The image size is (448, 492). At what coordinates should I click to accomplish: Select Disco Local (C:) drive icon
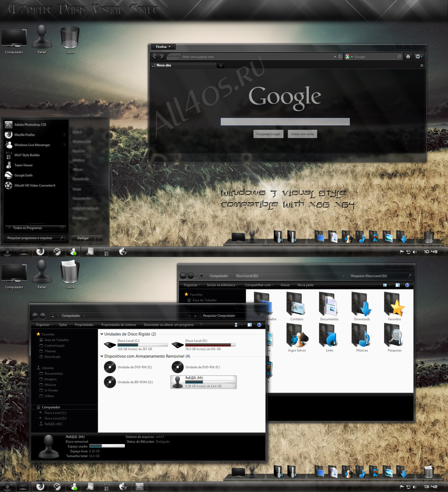click(110, 345)
